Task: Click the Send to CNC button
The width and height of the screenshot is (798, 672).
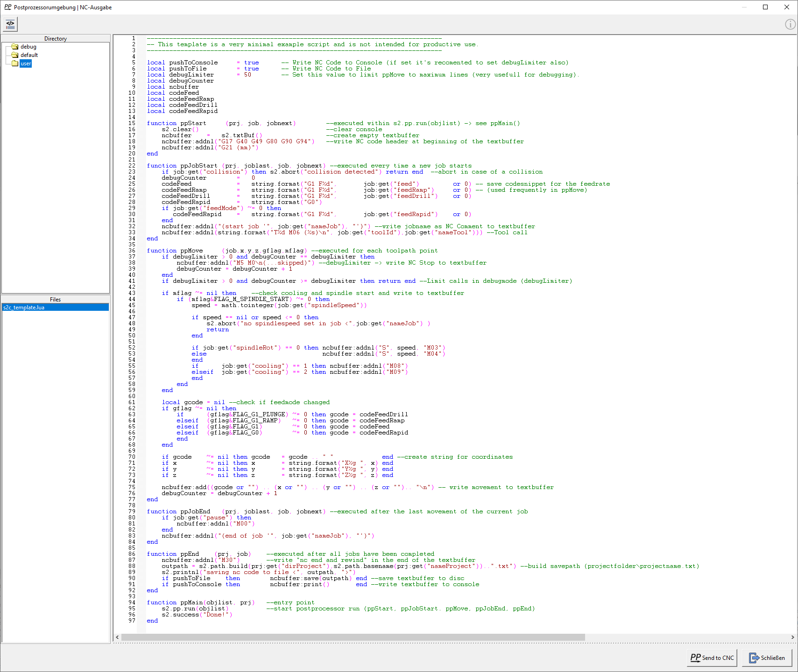Action: point(712,658)
